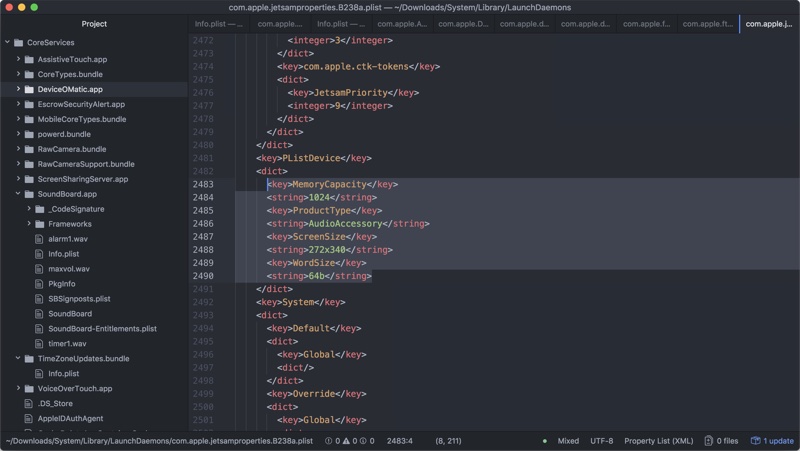The width and height of the screenshot is (800, 451).
Task: Select the VoiceOverTouch.app tree row
Action: point(94,388)
